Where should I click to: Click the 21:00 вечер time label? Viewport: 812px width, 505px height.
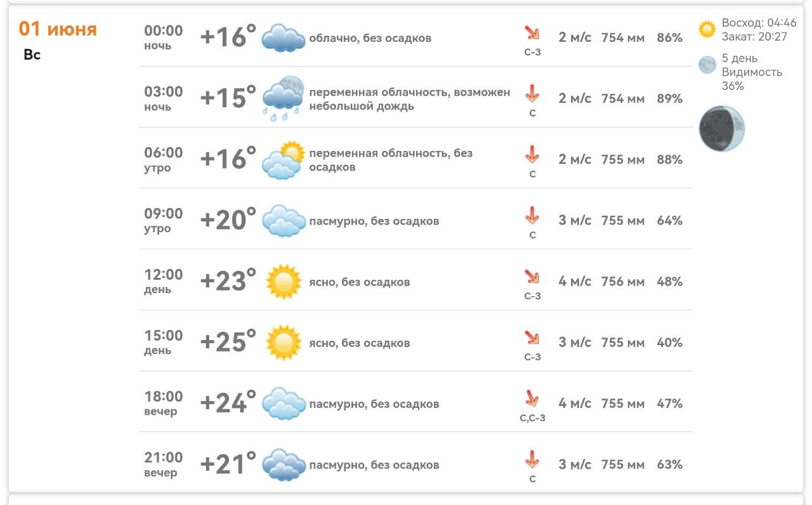click(x=163, y=464)
